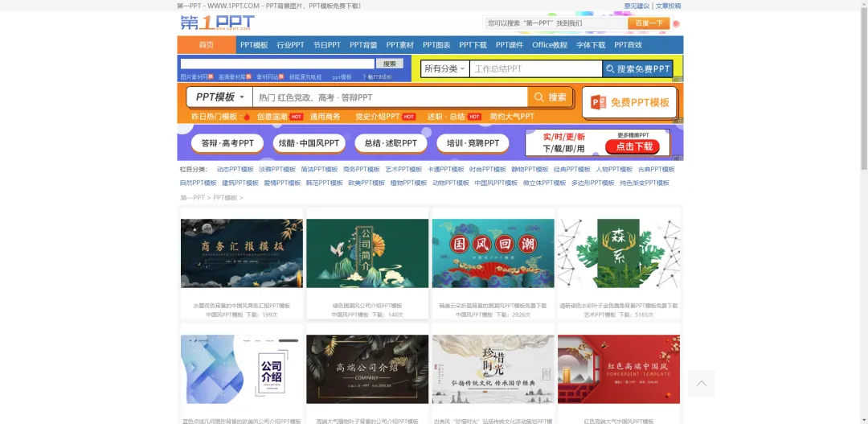This screenshot has height=424, width=868.
Task: Open the PPT课件 navigation tab
Action: click(x=510, y=45)
